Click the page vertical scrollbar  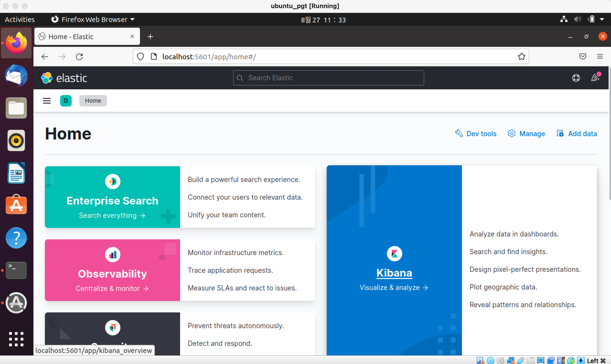coord(610,134)
